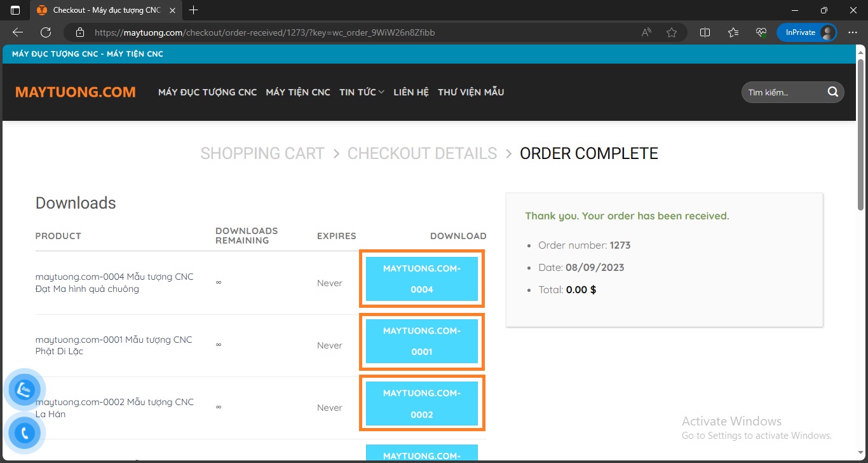Open browser essentials heart icon
Viewport: 868px width, 463px height.
click(761, 32)
